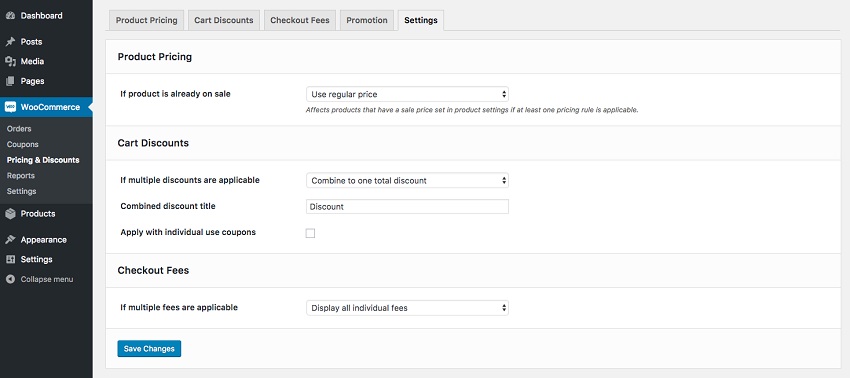Click the Settings sliders icon in sidebar
The width and height of the screenshot is (850, 378).
[10, 259]
